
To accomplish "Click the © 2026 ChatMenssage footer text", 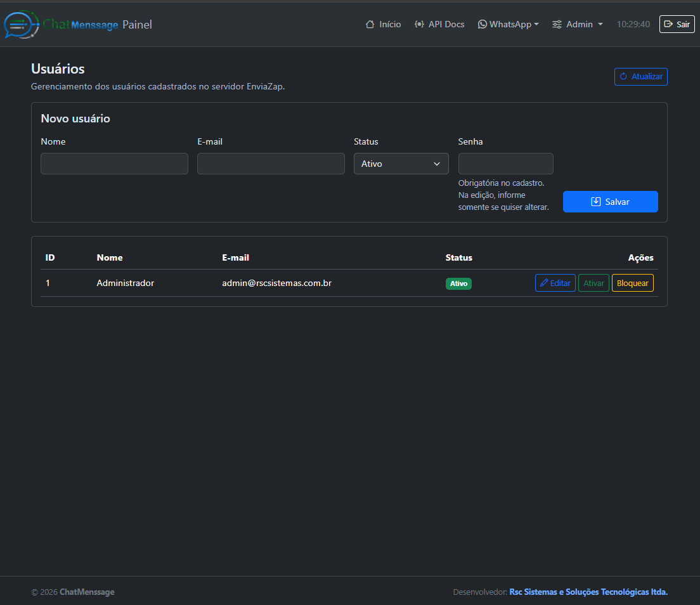I will coord(73,592).
